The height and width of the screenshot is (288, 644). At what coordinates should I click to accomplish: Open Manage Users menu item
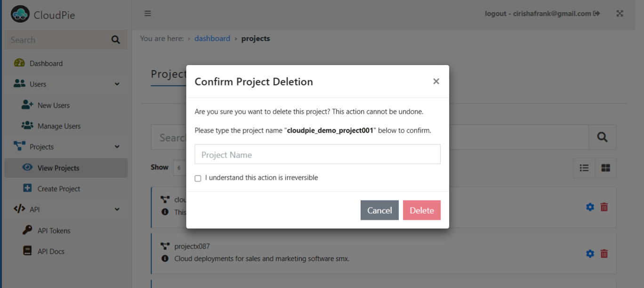click(66, 126)
